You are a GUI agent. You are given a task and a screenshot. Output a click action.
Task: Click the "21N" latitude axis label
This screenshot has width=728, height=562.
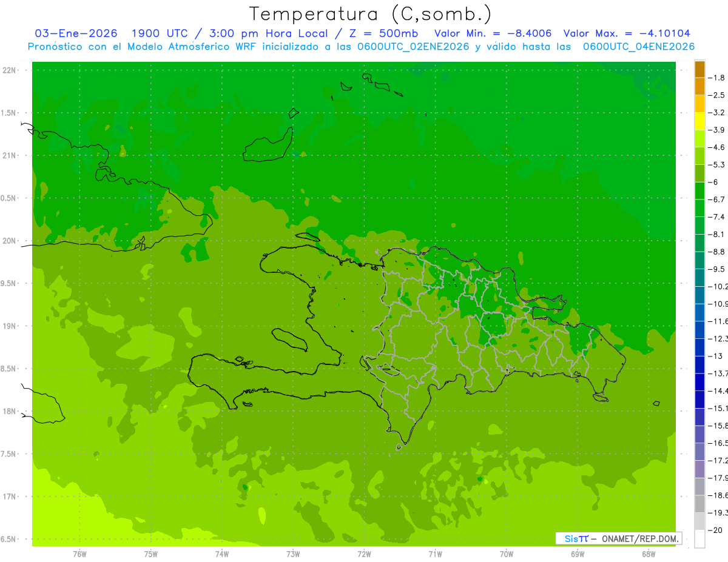coord(10,155)
